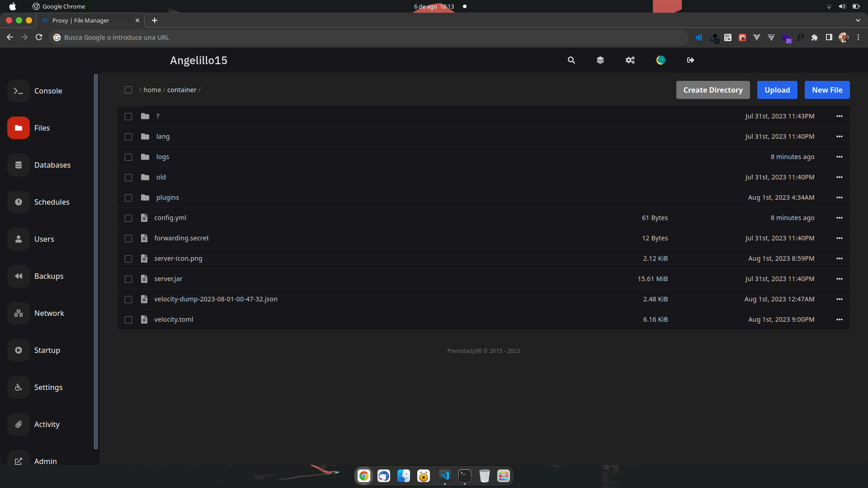Open the options menu for velocity.toml
Image resolution: width=868 pixels, height=488 pixels.
click(x=840, y=319)
